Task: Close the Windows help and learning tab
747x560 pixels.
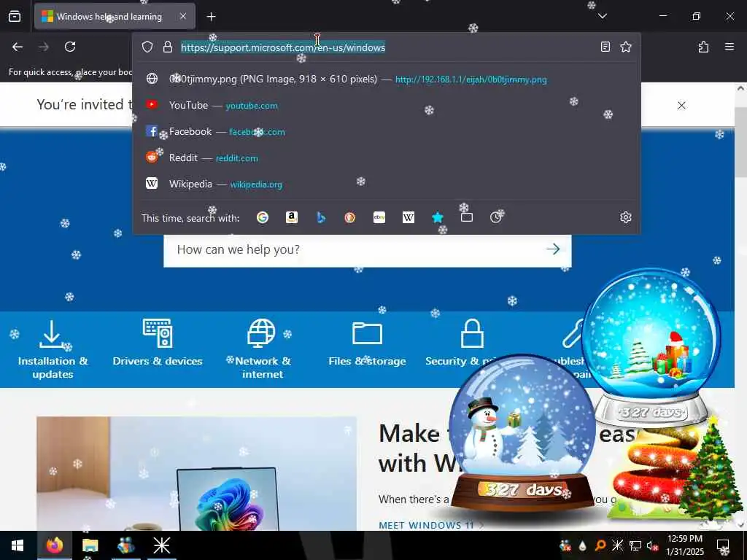Action: pos(183,17)
